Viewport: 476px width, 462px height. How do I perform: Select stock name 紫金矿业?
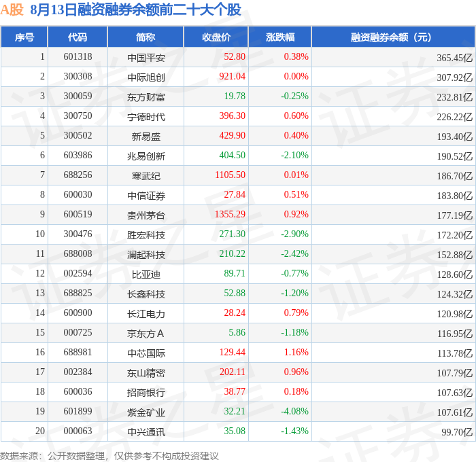(x=146, y=412)
